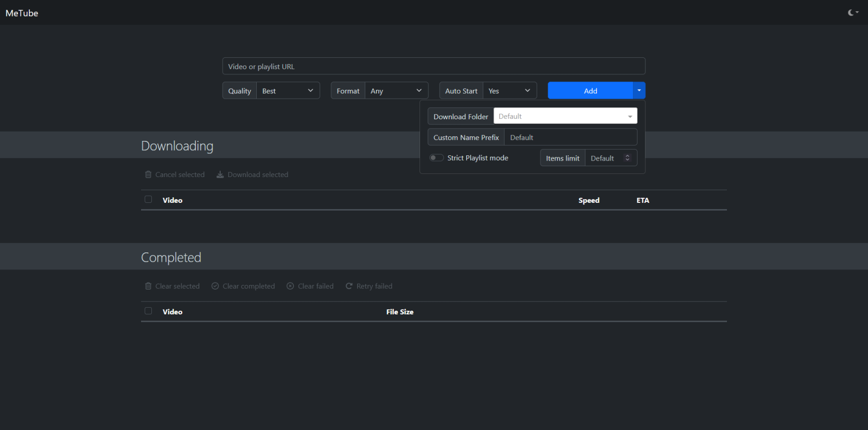Click the MeTube title link

coord(22,13)
